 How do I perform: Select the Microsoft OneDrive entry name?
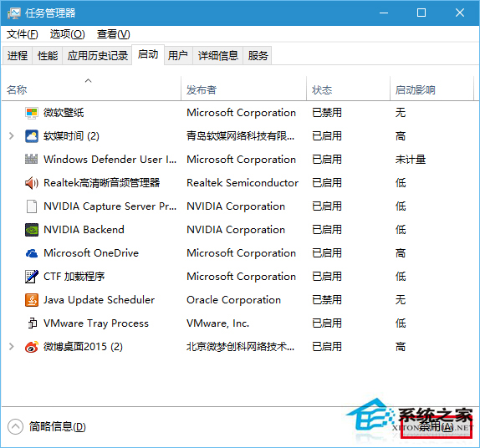tap(91, 253)
